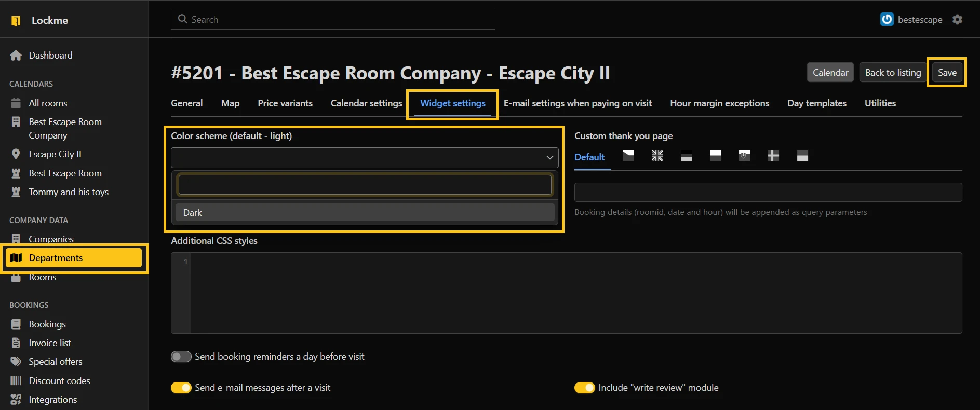The width and height of the screenshot is (980, 410).
Task: Switch to the Calendar settings tab
Action: pyautogui.click(x=366, y=103)
